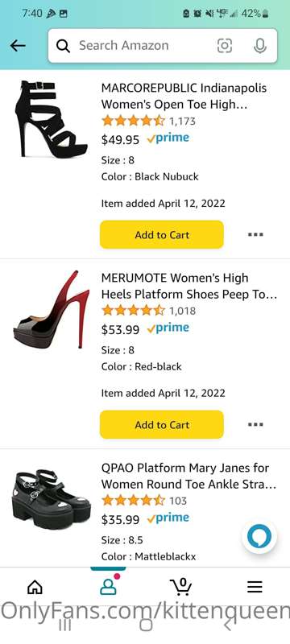Open more options for MARCOREPUBLIC heels
Image resolution: width=290 pixels, height=644 pixels.
pyautogui.click(x=255, y=234)
